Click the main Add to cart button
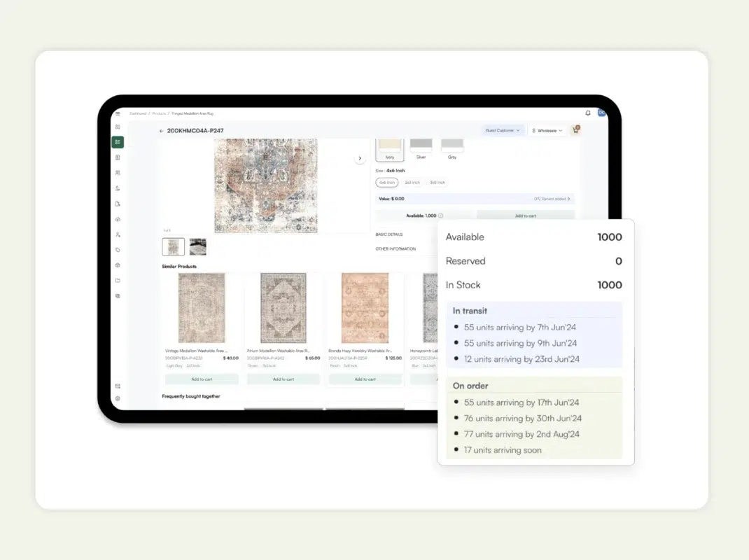This screenshot has height=560, width=749. pyautogui.click(x=526, y=216)
